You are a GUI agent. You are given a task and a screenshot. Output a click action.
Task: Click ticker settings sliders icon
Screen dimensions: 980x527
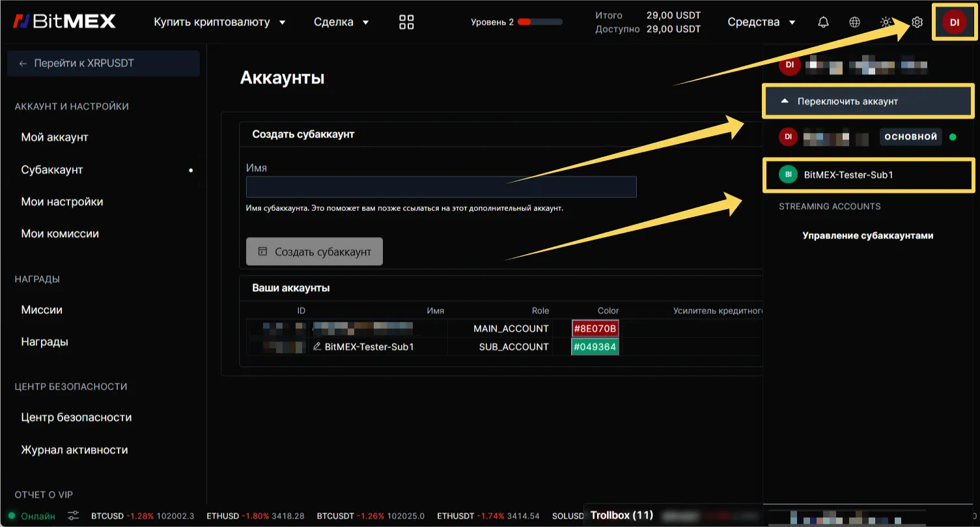[74, 516]
